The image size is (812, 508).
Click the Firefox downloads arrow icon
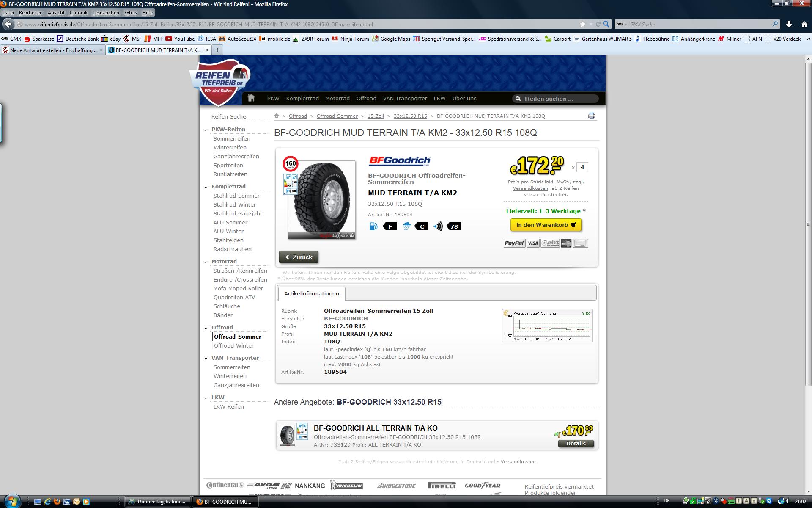point(789,24)
